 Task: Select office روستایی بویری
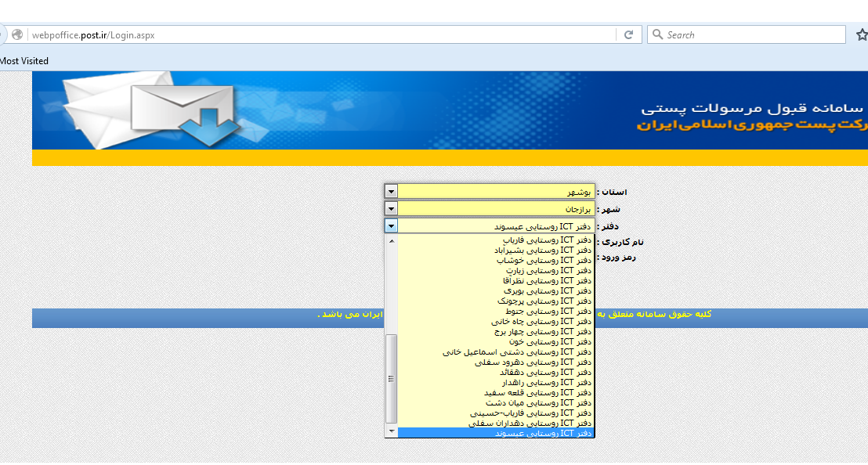495,291
